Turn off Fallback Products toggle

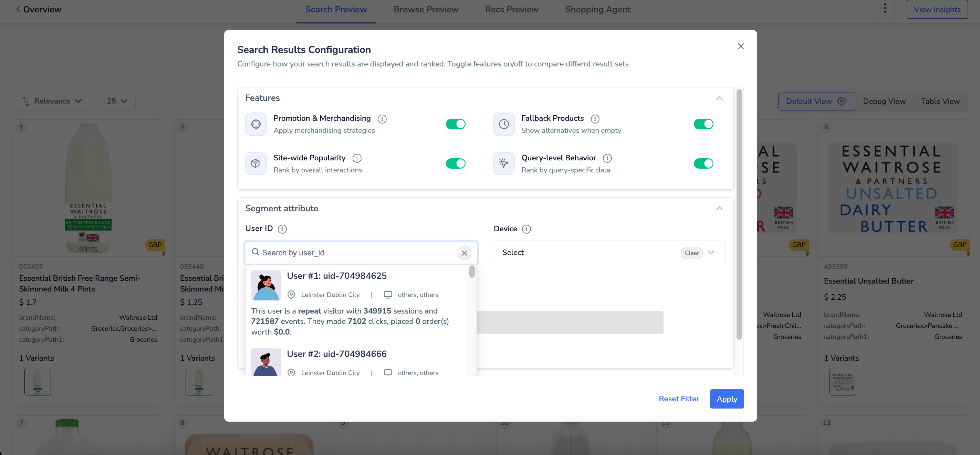click(x=703, y=124)
